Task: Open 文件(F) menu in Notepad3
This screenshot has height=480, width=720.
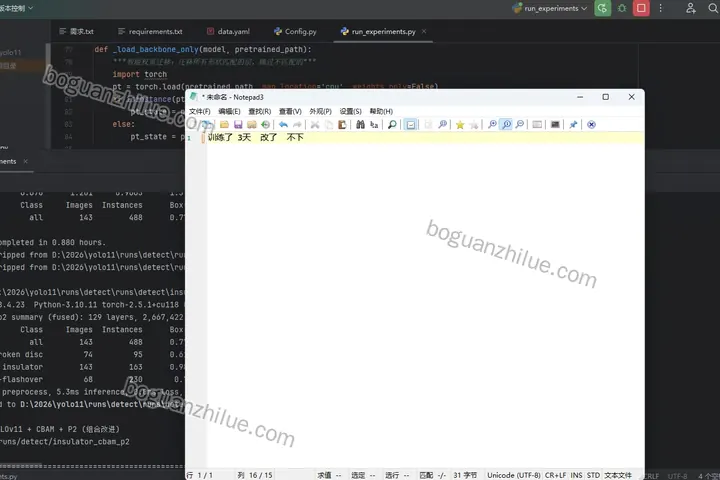Action: point(200,111)
